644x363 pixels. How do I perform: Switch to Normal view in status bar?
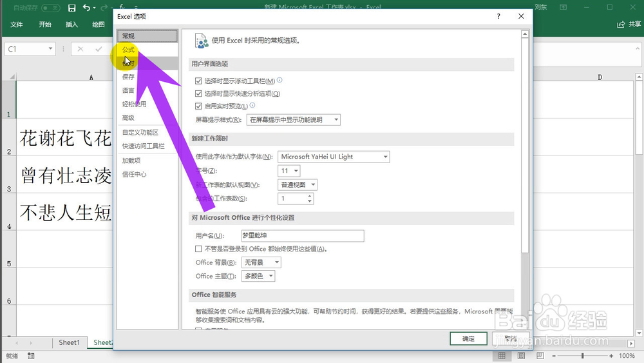coord(502,356)
